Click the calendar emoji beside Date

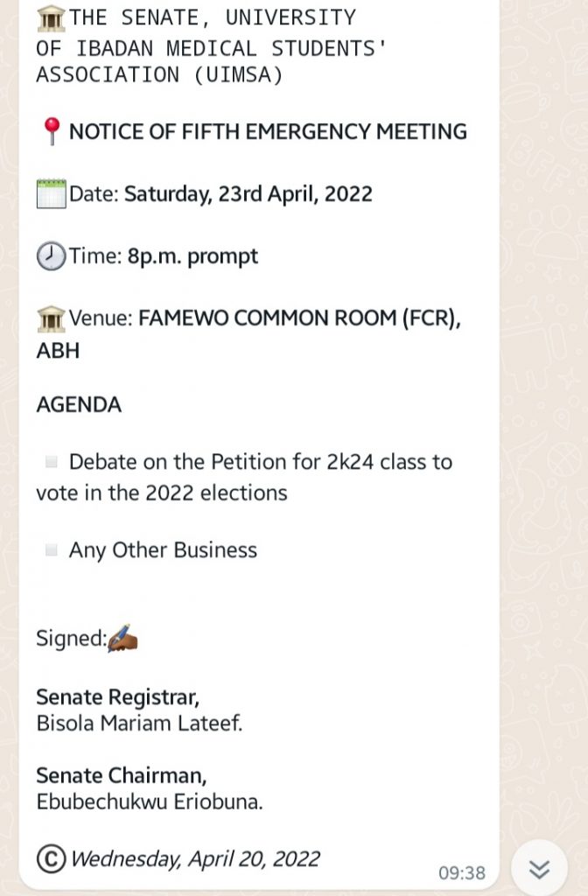pyautogui.click(x=52, y=194)
